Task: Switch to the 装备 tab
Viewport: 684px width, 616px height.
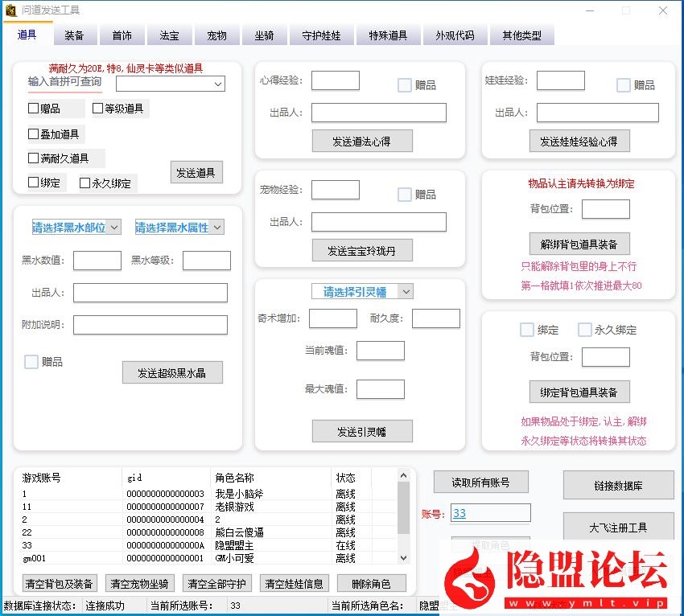Action: [74, 36]
